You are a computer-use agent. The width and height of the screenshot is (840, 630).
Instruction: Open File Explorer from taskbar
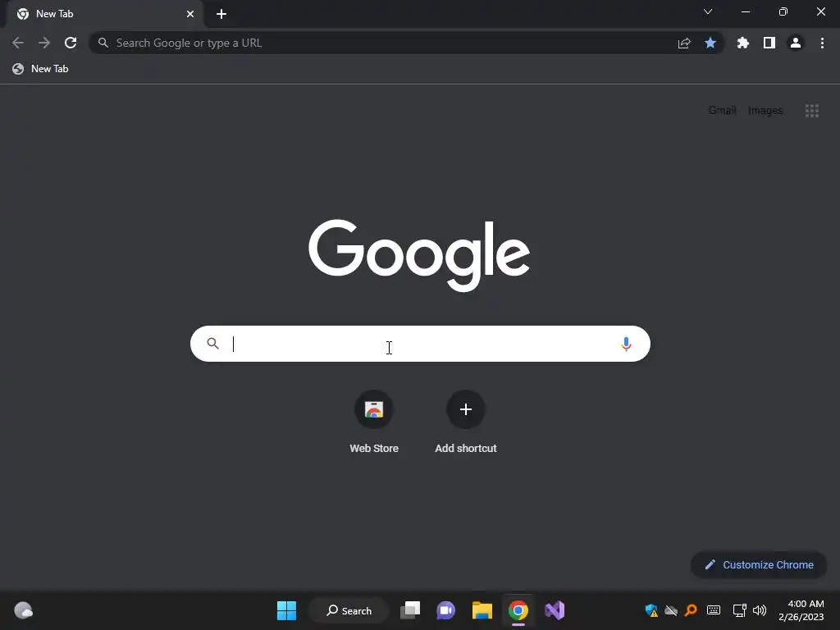tap(482, 610)
